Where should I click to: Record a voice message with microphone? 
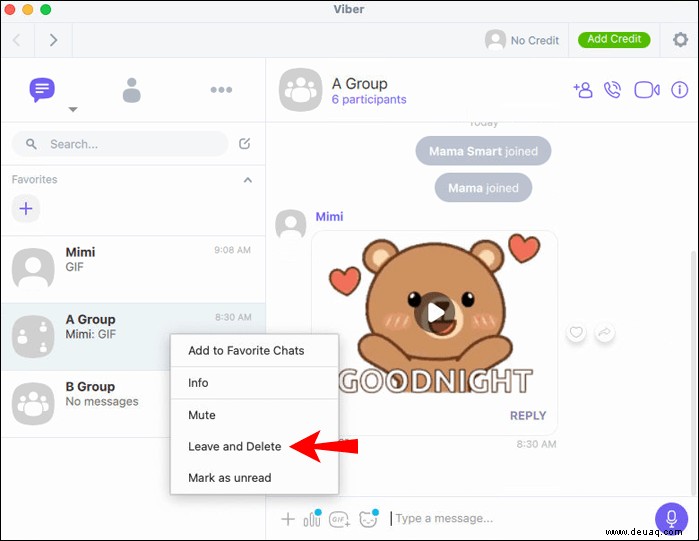click(x=671, y=519)
